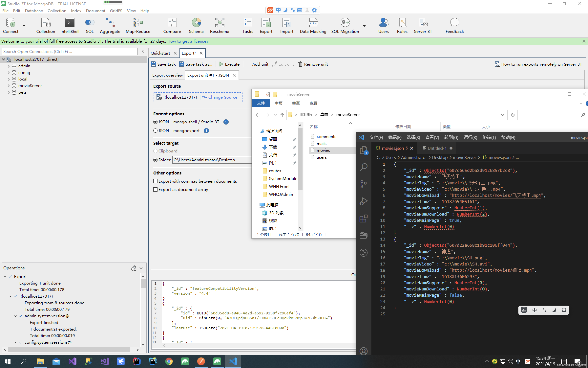This screenshot has height=368, width=588.
Task: Open the Map-Reduce tool
Action: pyautogui.click(x=138, y=25)
